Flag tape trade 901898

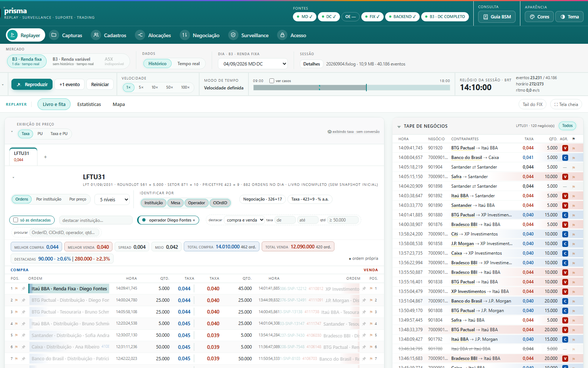(x=574, y=186)
